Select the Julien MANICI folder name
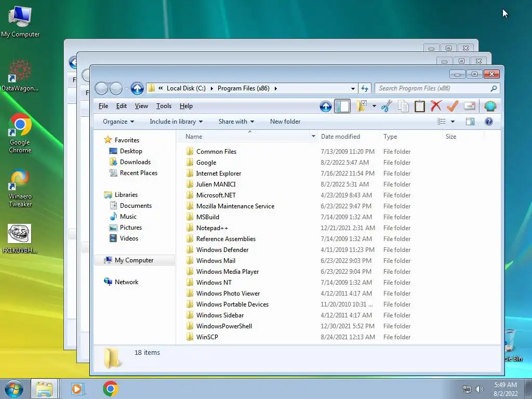The width and height of the screenshot is (532, 399). tap(216, 184)
